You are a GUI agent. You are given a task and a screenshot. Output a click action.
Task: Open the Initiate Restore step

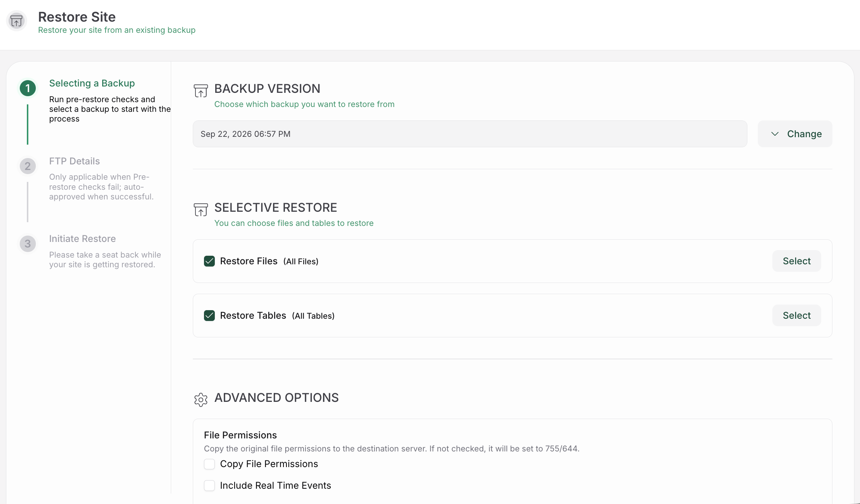coord(82,239)
